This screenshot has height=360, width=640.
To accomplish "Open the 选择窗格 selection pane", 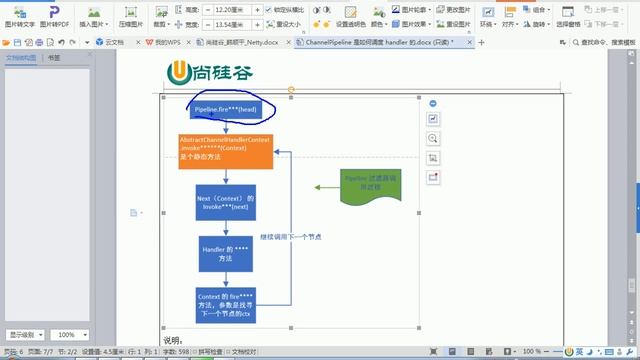I will 568,17.
